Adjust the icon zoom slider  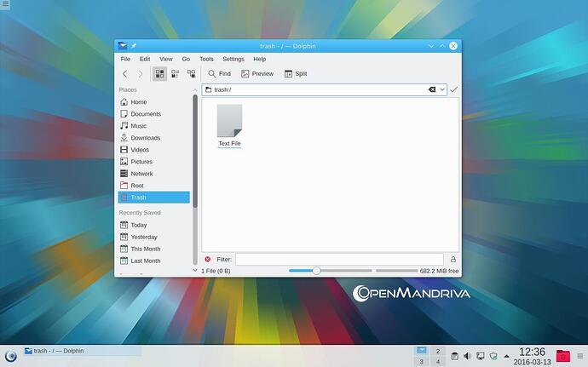[x=316, y=271]
